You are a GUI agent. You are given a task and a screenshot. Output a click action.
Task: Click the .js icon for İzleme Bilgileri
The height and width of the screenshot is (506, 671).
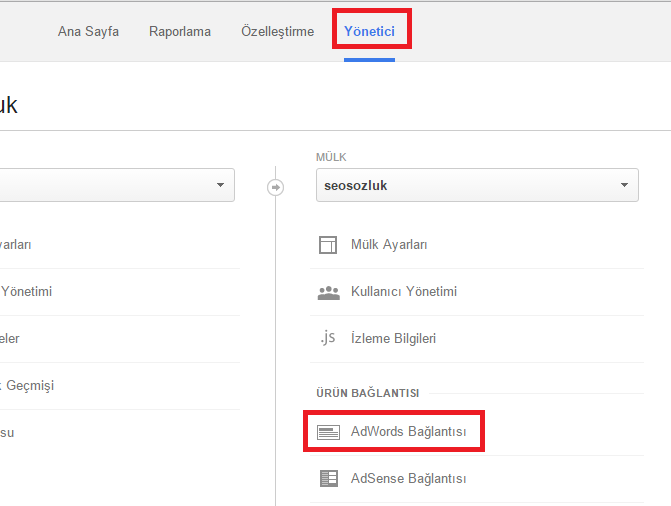(328, 338)
